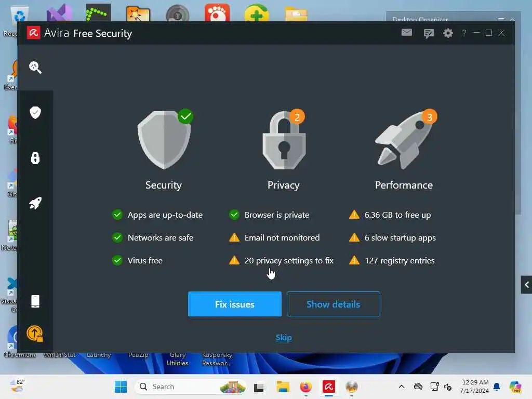The width and height of the screenshot is (532, 399).
Task: Click the large Privacy padlock graphic
Action: (284, 140)
